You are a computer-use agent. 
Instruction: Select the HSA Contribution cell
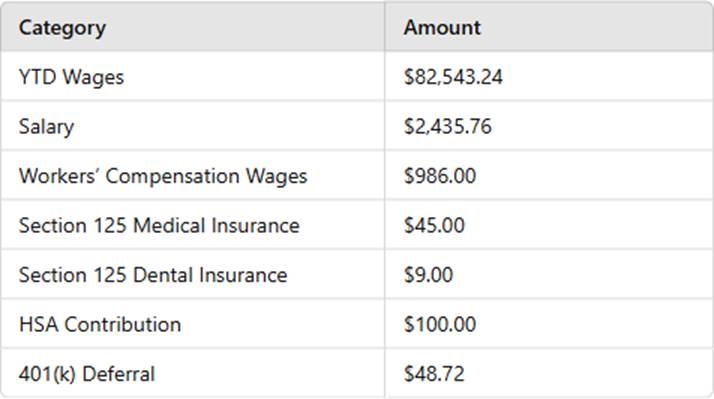coord(100,325)
